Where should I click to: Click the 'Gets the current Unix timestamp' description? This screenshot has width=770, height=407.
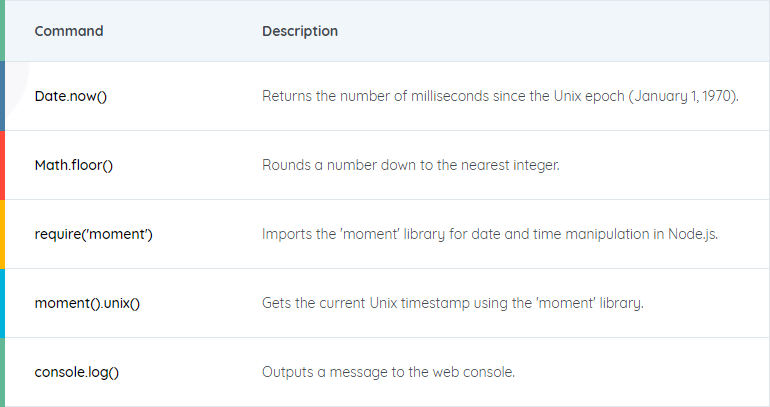coord(453,303)
